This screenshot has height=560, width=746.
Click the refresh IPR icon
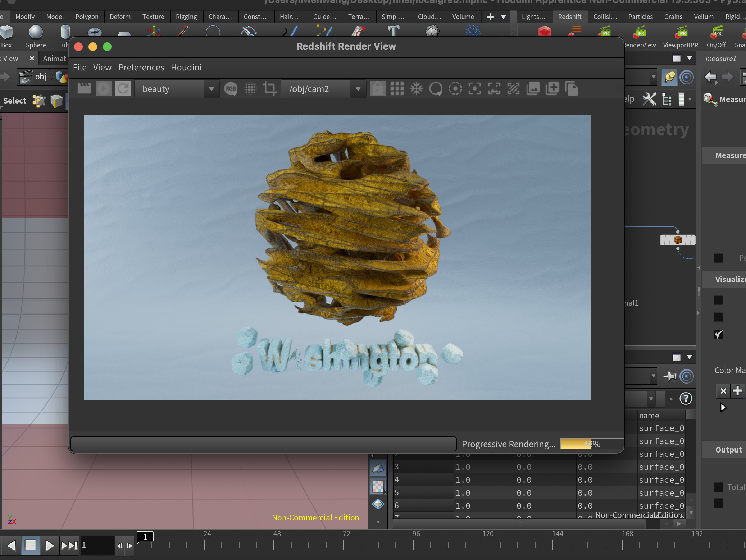click(123, 88)
